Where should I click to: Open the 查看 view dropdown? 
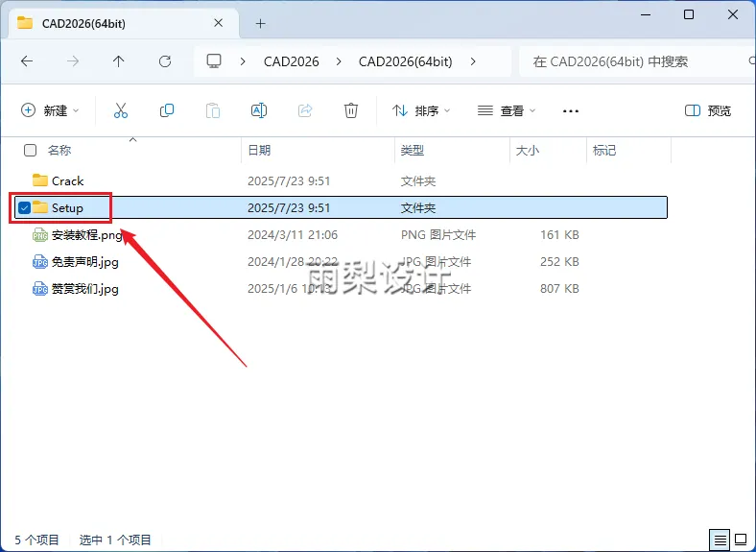(507, 110)
